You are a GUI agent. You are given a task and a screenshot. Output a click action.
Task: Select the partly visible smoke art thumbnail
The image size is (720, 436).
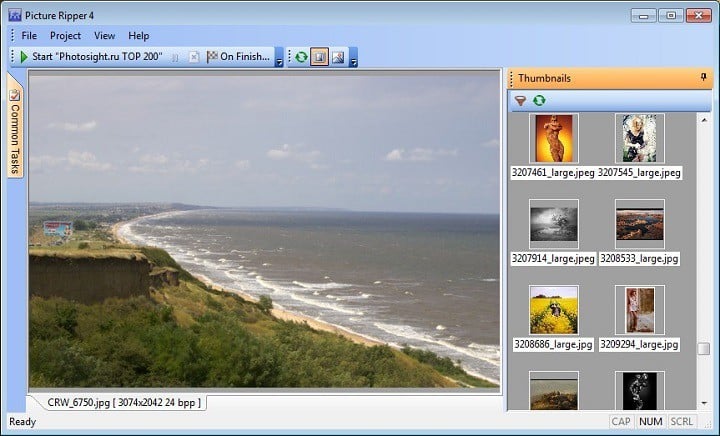pyautogui.click(x=640, y=391)
